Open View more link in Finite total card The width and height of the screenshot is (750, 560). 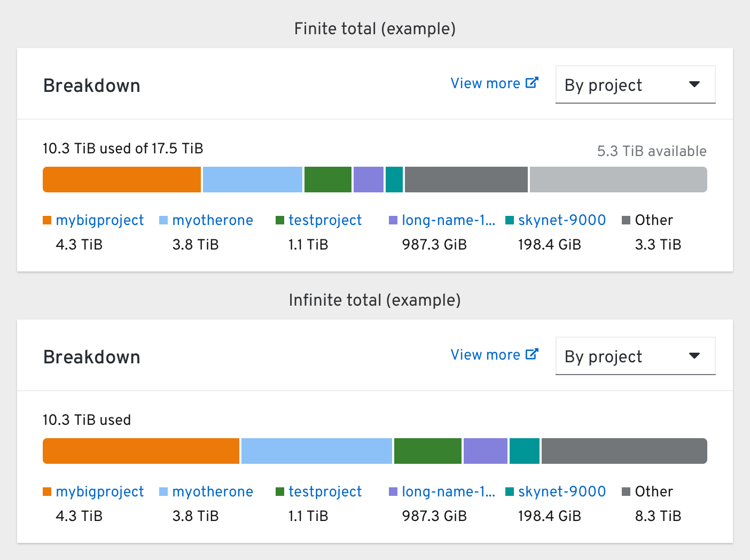click(494, 83)
